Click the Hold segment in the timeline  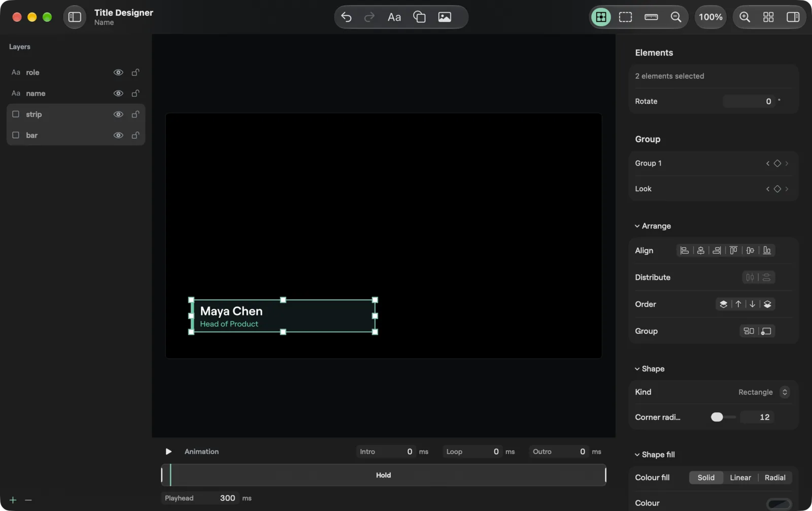click(x=384, y=475)
